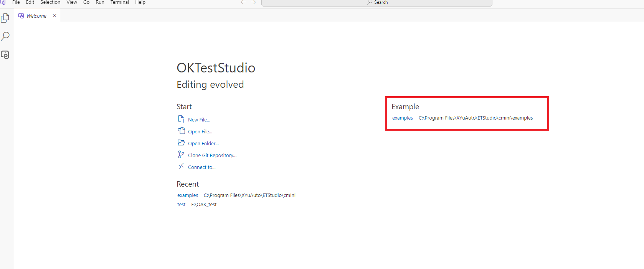Click the third activity bar icon below Search
The image size is (644, 269).
click(x=5, y=55)
